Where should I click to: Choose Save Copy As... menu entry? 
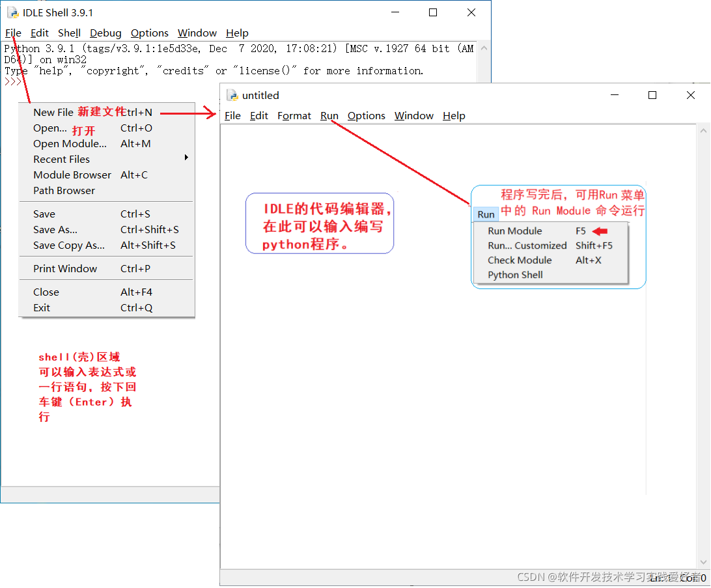coord(107,245)
